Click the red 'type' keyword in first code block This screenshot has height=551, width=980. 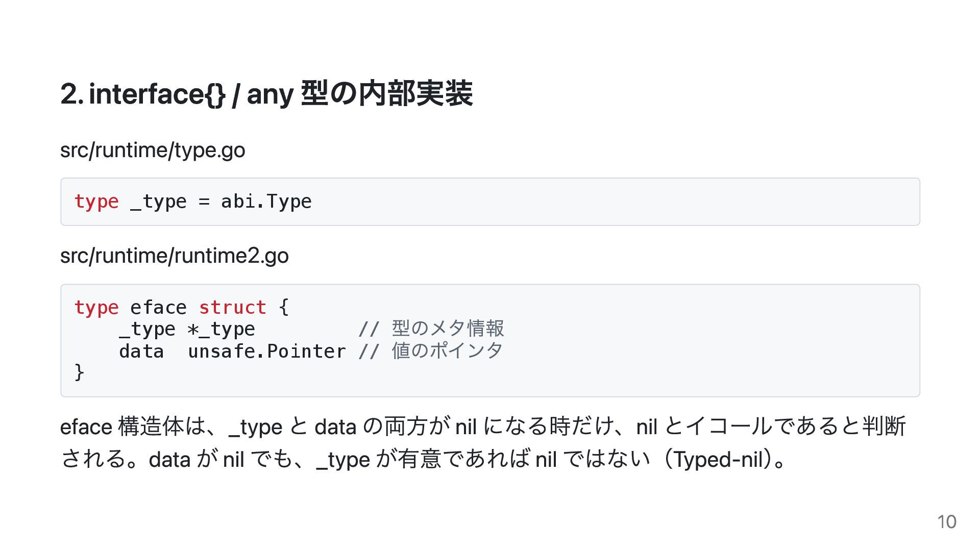pyautogui.click(x=96, y=202)
